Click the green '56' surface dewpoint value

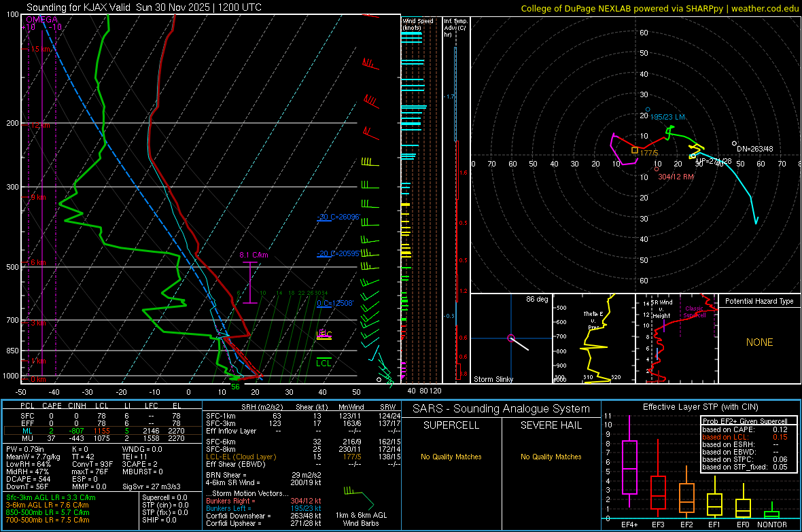(x=235, y=387)
